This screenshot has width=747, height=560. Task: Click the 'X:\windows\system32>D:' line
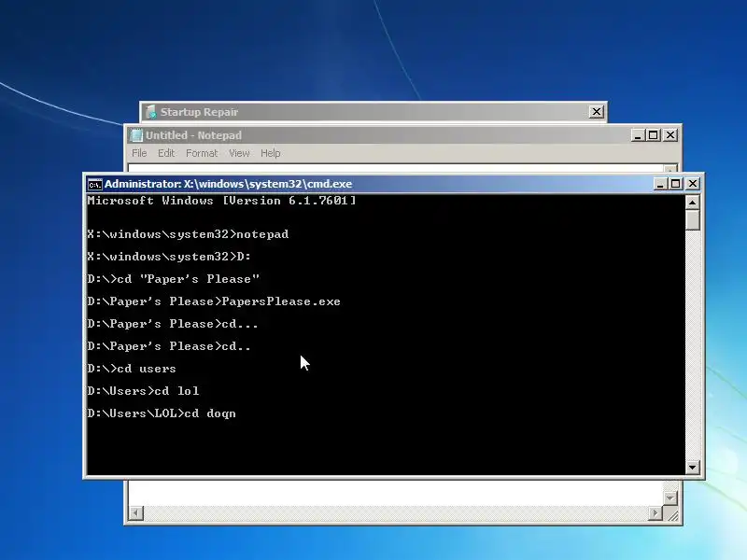(169, 257)
